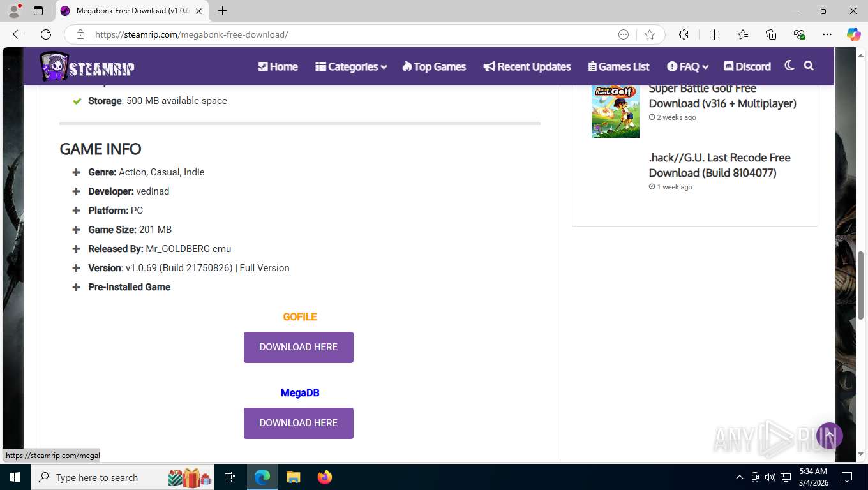The height and width of the screenshot is (490, 868).
Task: Expand the Categories dropdown menu
Action: click(351, 66)
